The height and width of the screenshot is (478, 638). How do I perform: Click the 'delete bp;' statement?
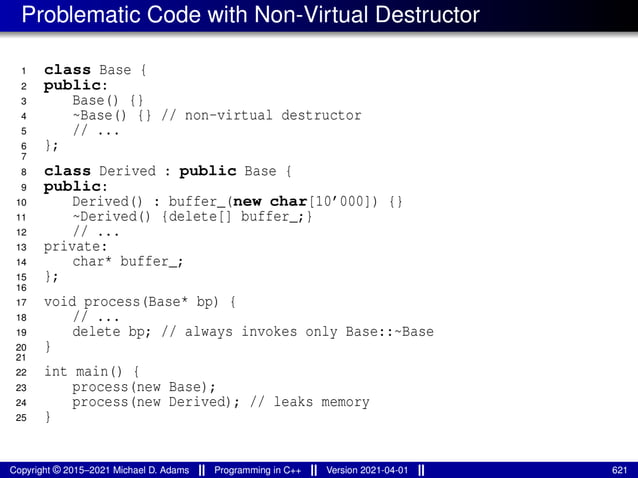(x=111, y=332)
